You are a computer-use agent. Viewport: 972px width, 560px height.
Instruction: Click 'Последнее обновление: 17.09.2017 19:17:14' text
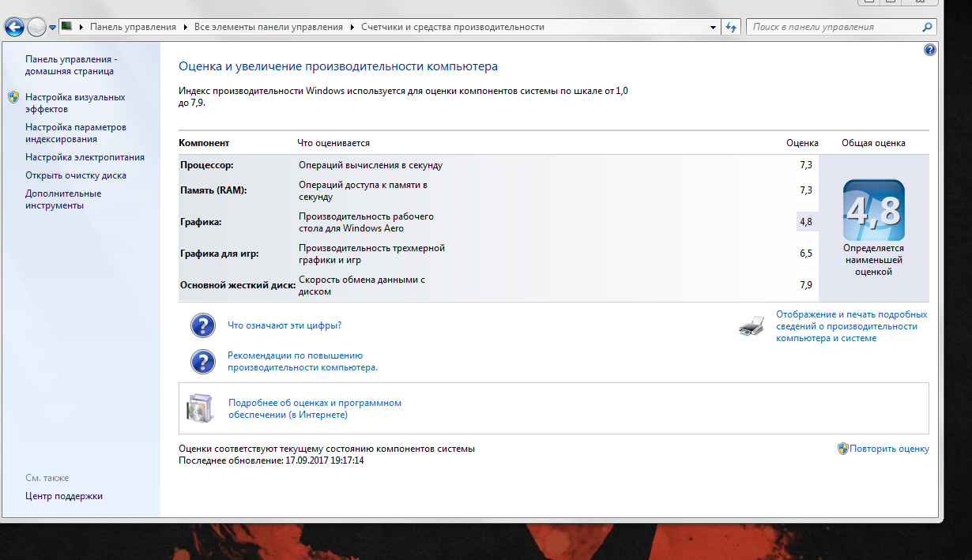click(271, 460)
